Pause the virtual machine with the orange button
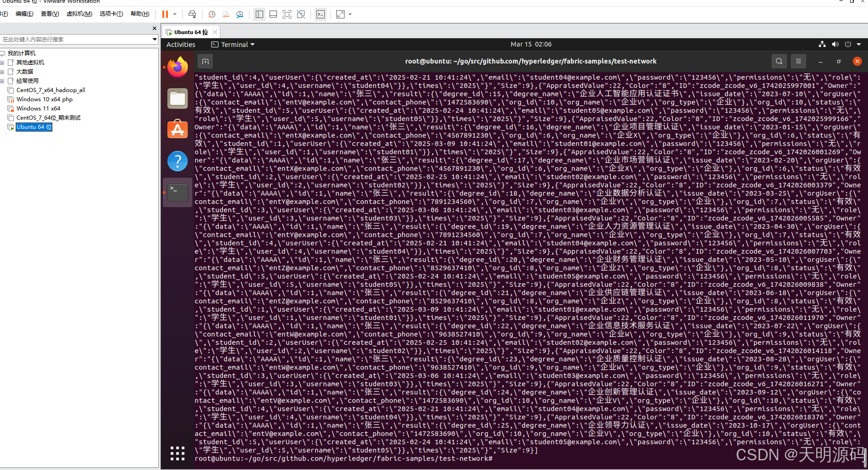Viewport: 868px width, 470px height. (165, 14)
